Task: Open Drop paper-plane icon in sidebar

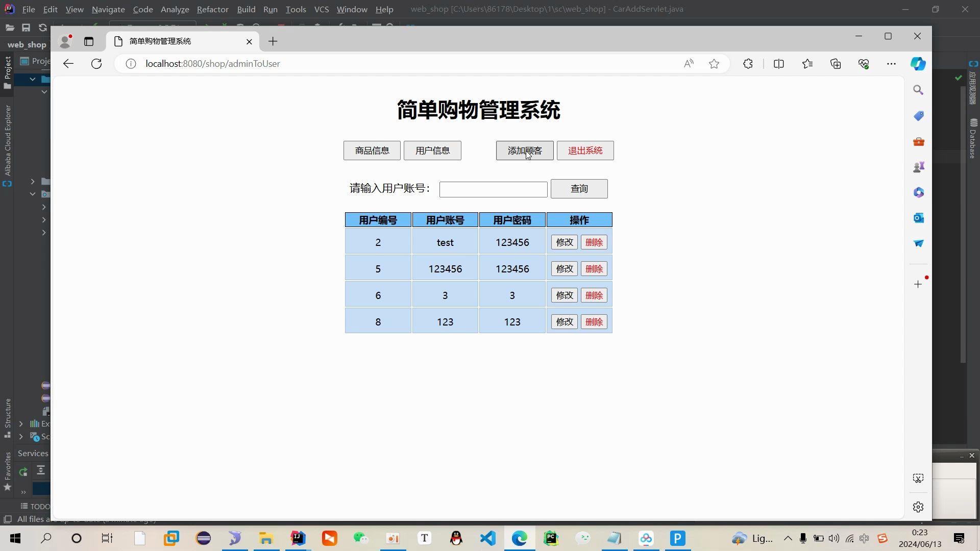Action: [x=918, y=243]
